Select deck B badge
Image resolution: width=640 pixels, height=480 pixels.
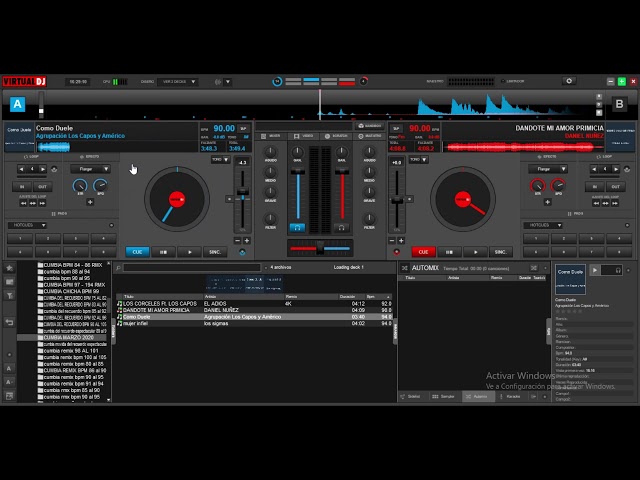pos(619,104)
